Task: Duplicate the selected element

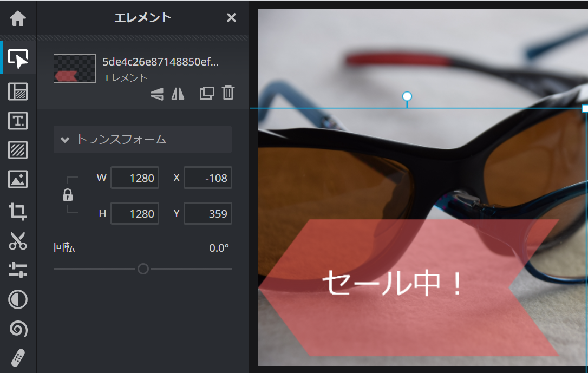Action: pyautogui.click(x=207, y=93)
